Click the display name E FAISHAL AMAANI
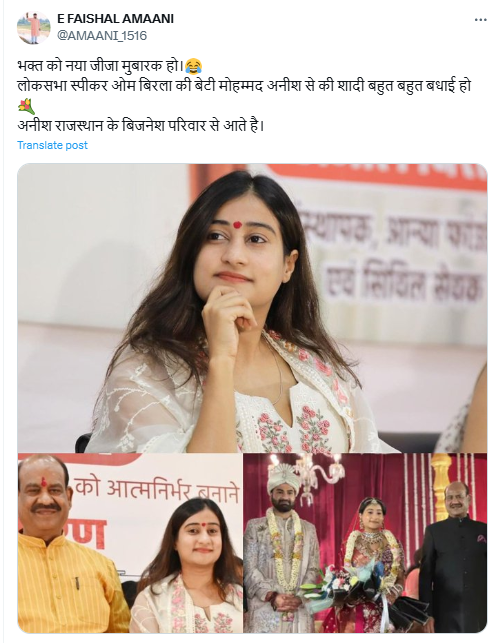The height and width of the screenshot is (643, 502). pos(115,19)
